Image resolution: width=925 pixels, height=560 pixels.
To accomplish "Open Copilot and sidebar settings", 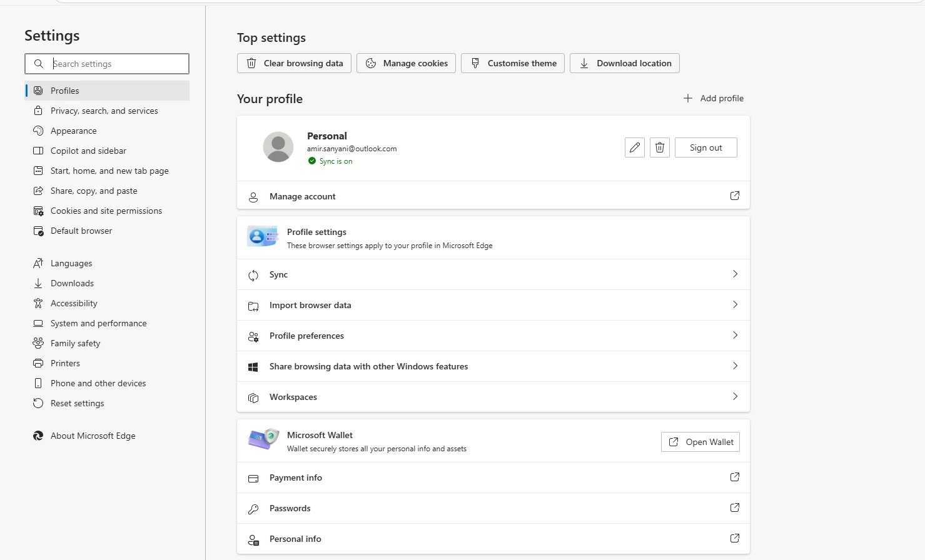I will tap(107, 151).
